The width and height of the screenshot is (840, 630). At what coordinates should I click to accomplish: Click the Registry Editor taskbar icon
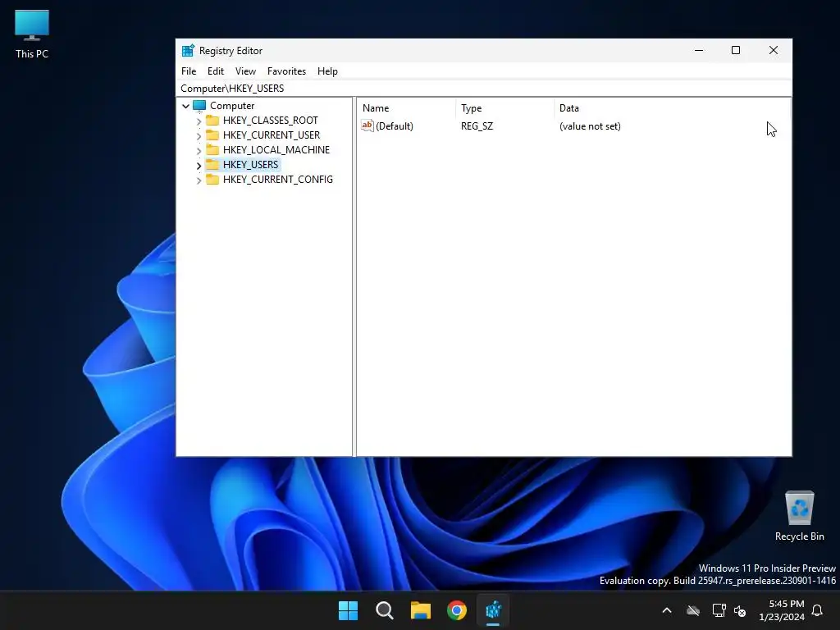pyautogui.click(x=493, y=610)
